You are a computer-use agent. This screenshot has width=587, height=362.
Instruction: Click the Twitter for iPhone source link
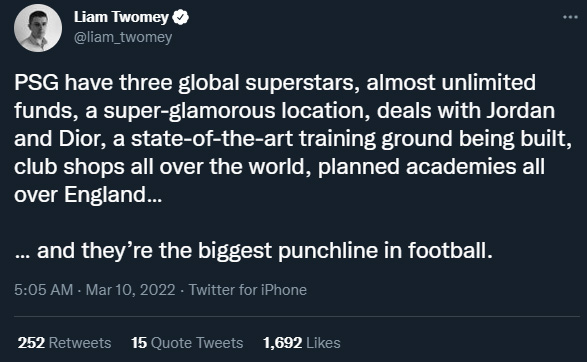click(247, 290)
